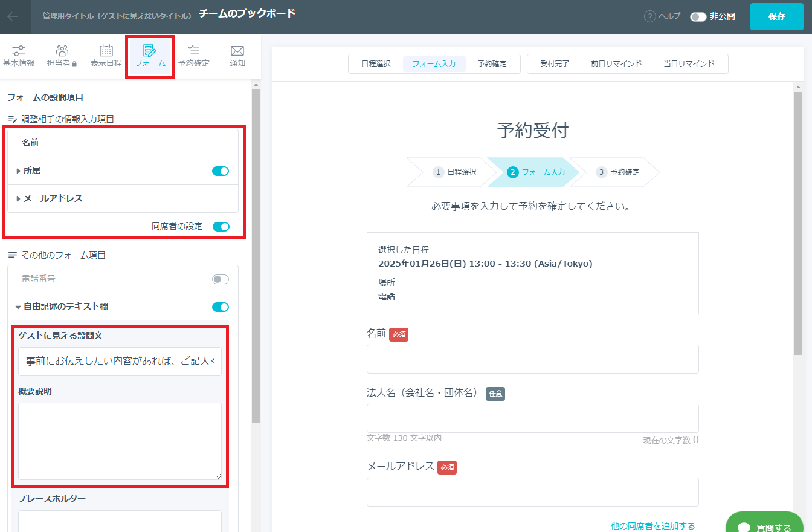
Task: Select the フォーム form icon
Action: [150, 51]
